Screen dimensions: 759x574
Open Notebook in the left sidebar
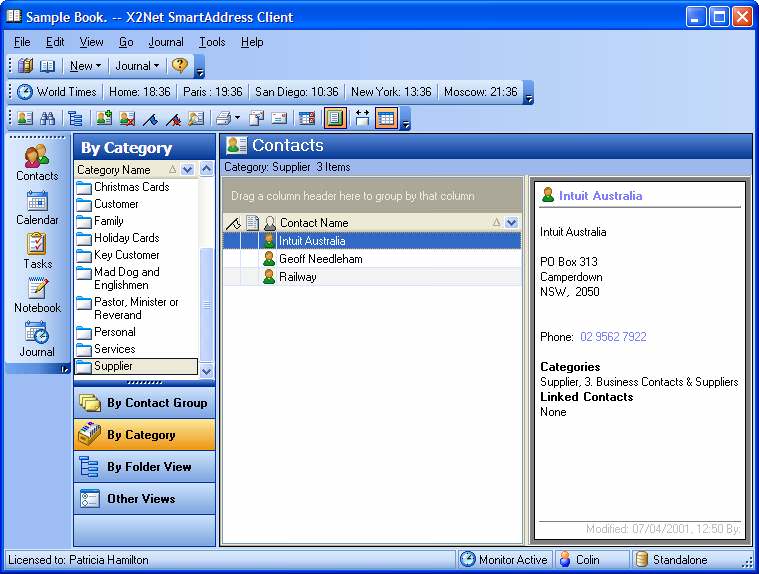37,295
